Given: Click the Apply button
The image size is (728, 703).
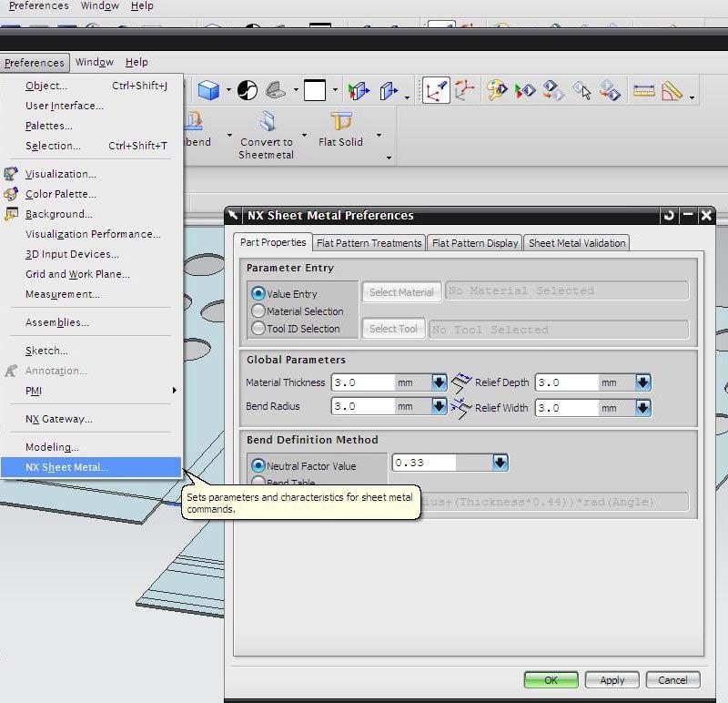Looking at the screenshot, I should (x=612, y=680).
